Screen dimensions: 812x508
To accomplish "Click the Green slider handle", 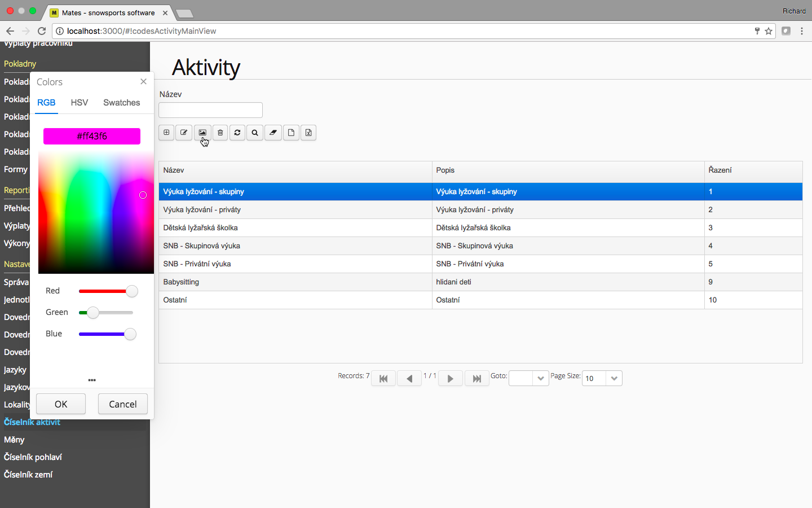I will click(93, 313).
